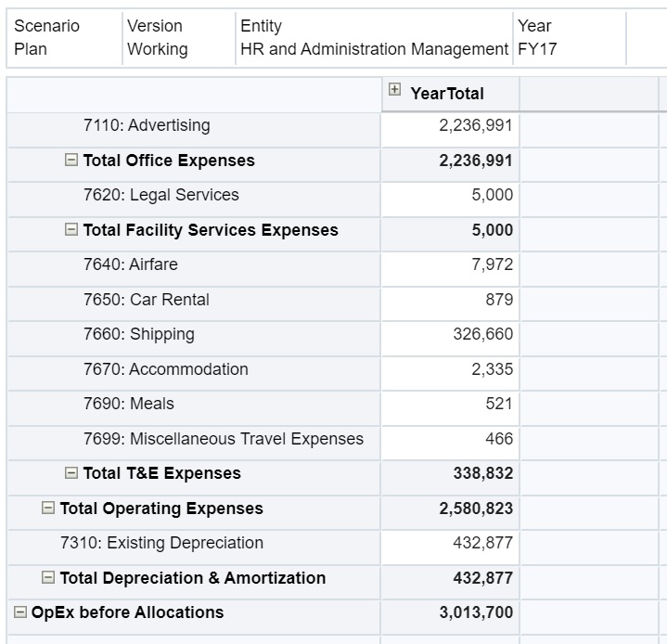Screen dimensions: 667x644
Task: Collapse Total T&E Expenses row
Action: [x=71, y=473]
